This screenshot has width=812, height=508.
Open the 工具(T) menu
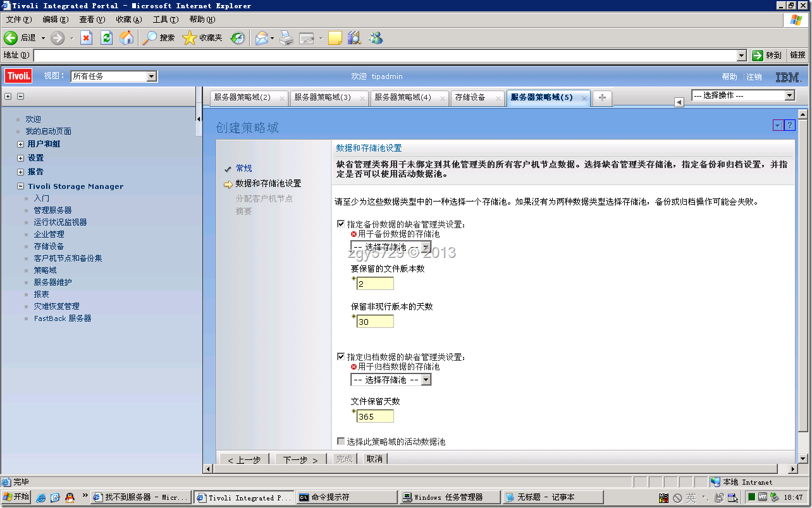166,20
